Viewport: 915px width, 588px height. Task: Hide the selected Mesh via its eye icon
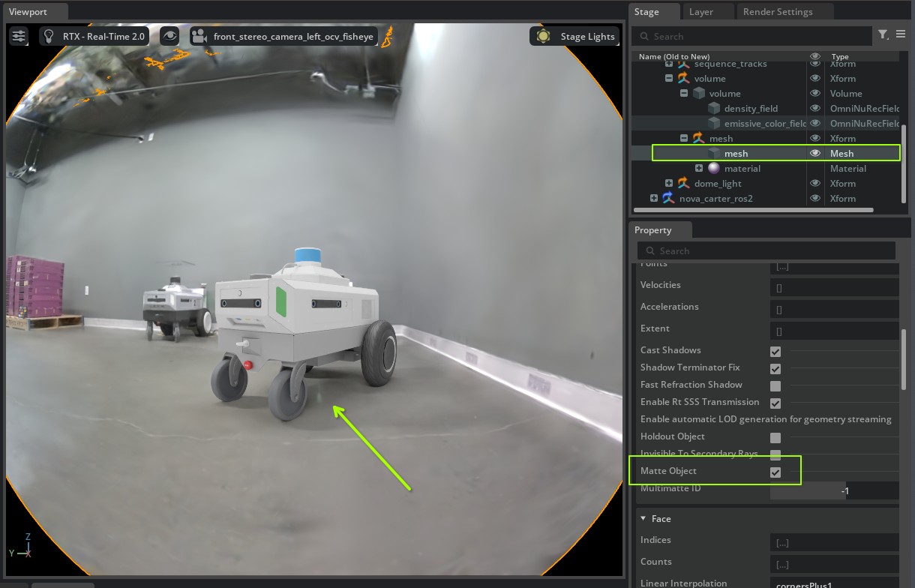click(815, 154)
